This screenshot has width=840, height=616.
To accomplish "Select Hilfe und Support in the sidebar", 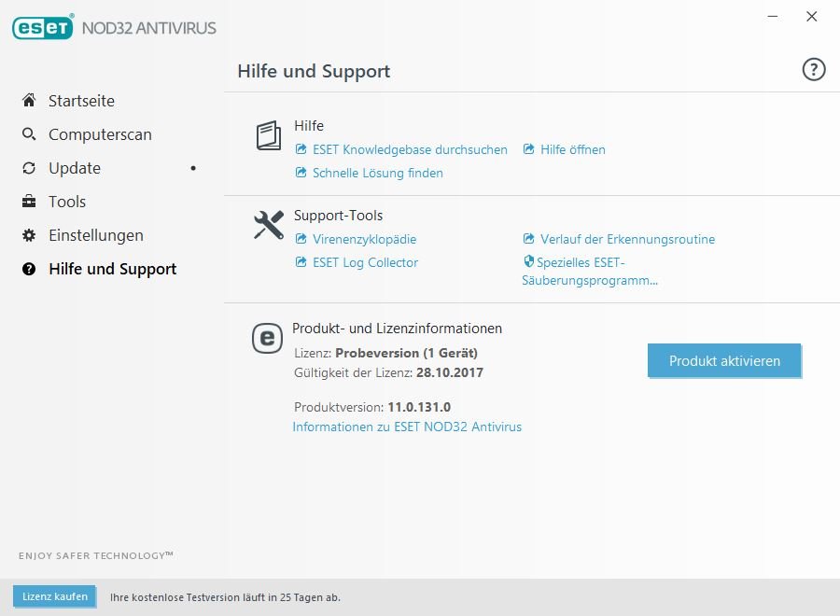I will pyautogui.click(x=113, y=269).
